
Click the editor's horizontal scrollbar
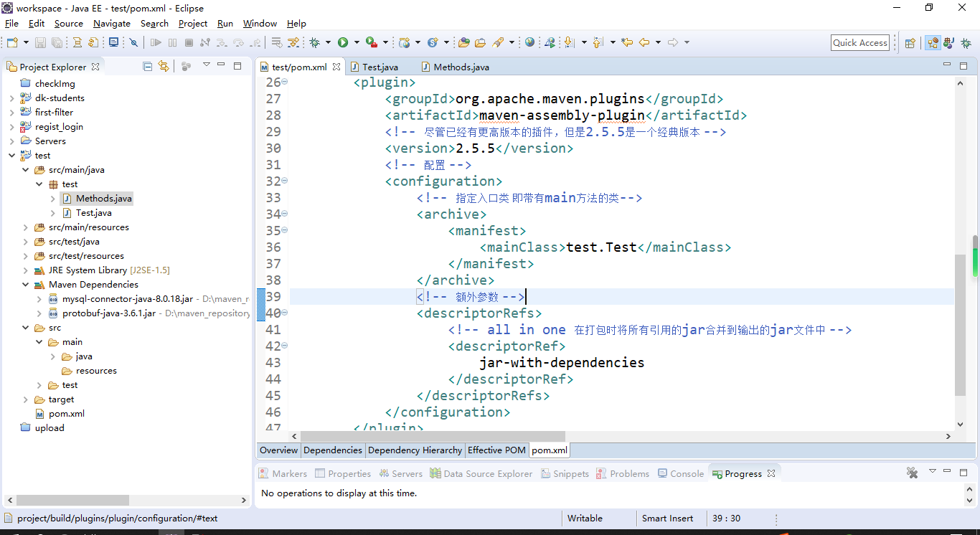[x=433, y=436]
